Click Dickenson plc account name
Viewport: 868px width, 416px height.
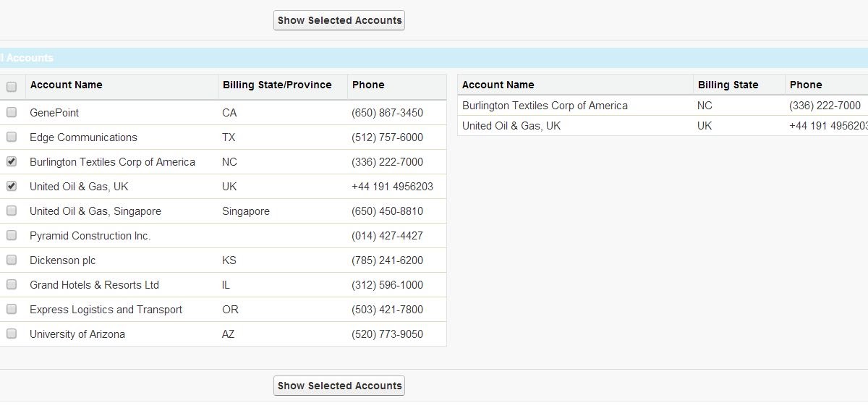pyautogui.click(x=62, y=260)
